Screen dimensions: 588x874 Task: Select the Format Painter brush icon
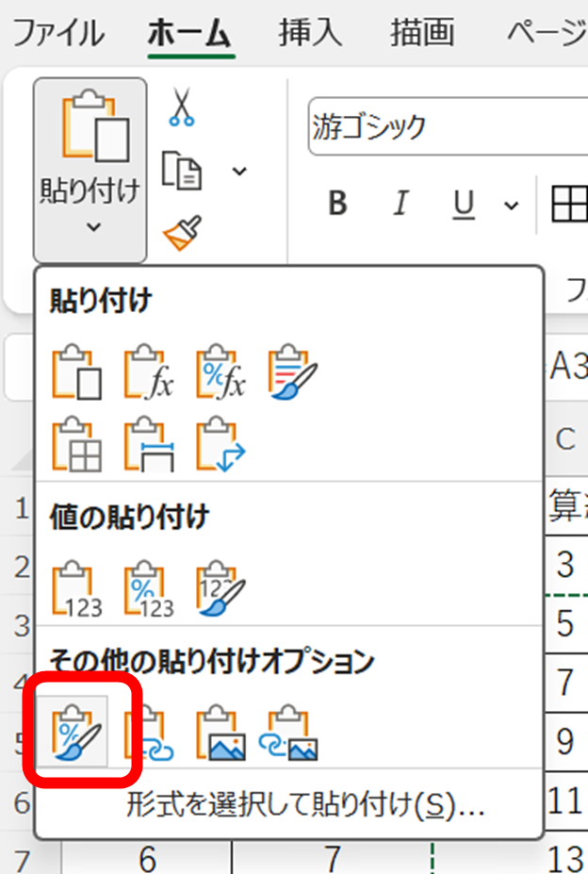click(182, 232)
